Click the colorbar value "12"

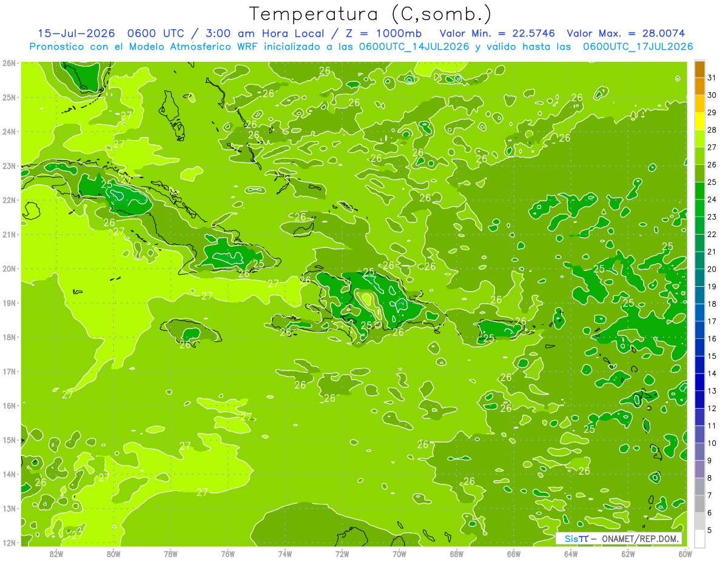[x=712, y=408]
